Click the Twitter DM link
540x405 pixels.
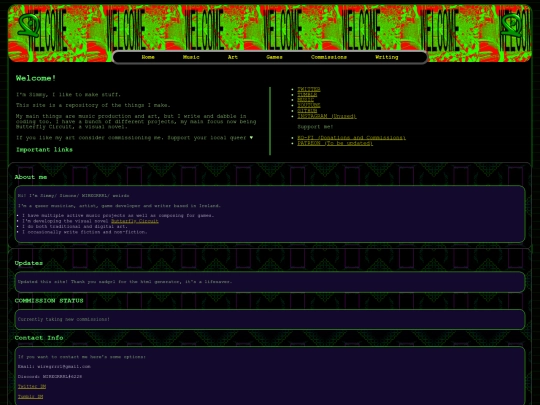(32, 387)
